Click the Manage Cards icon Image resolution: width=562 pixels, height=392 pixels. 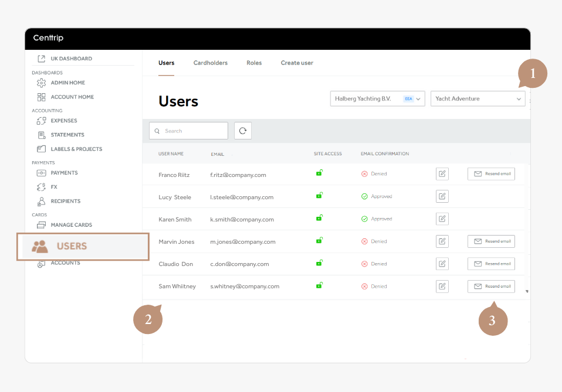point(41,225)
